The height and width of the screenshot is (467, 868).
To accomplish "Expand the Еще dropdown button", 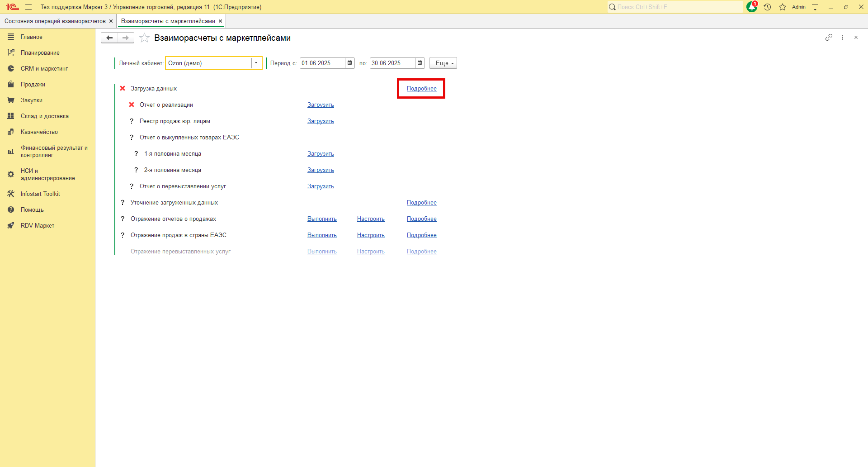I will (443, 63).
